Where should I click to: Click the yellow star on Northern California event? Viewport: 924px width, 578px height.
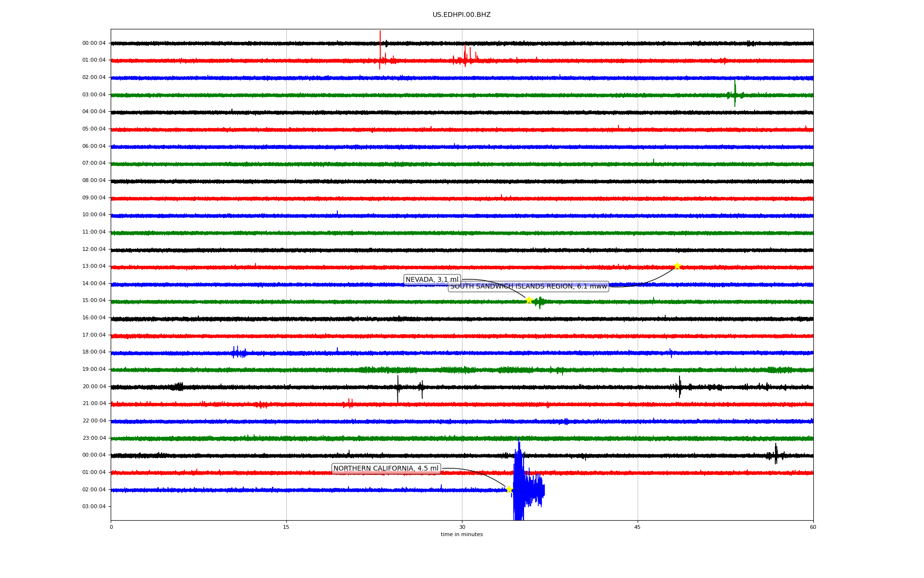509,489
